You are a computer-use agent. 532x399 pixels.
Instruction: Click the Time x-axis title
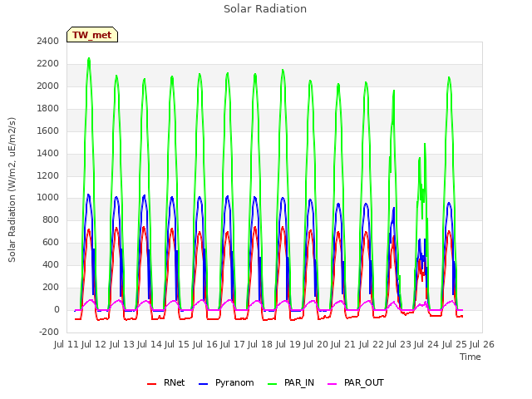pyautogui.click(x=470, y=357)
